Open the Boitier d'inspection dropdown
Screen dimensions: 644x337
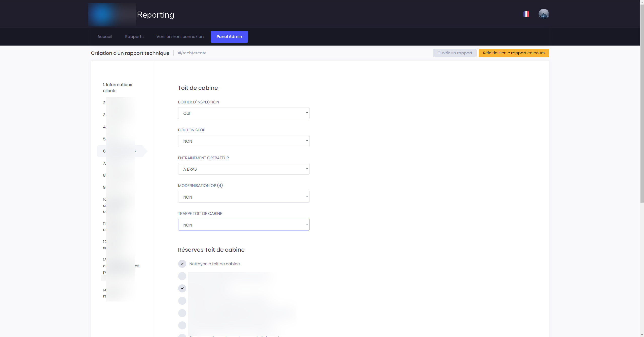pos(244,113)
